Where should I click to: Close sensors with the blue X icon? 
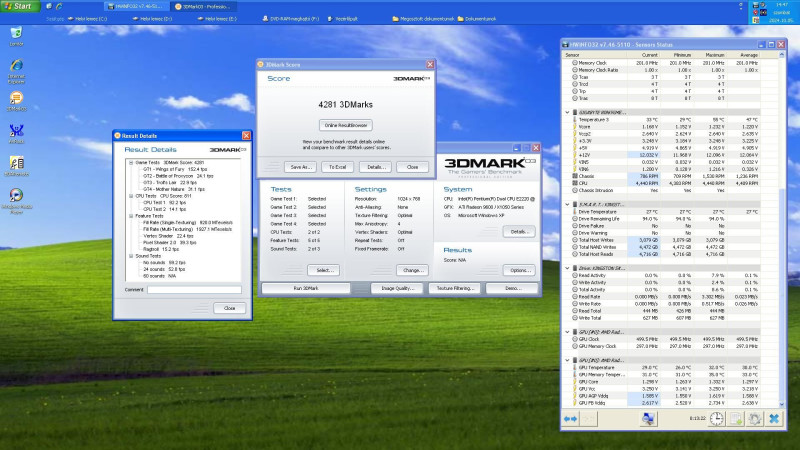[775, 417]
